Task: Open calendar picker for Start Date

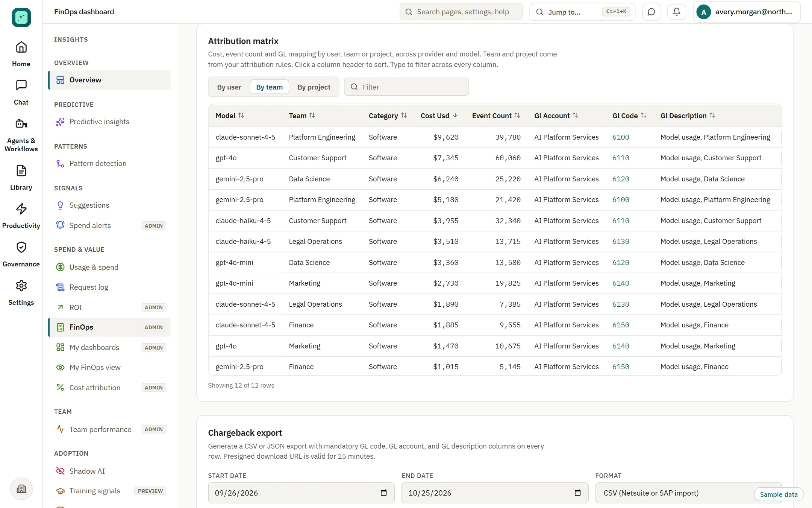Action: tap(383, 493)
